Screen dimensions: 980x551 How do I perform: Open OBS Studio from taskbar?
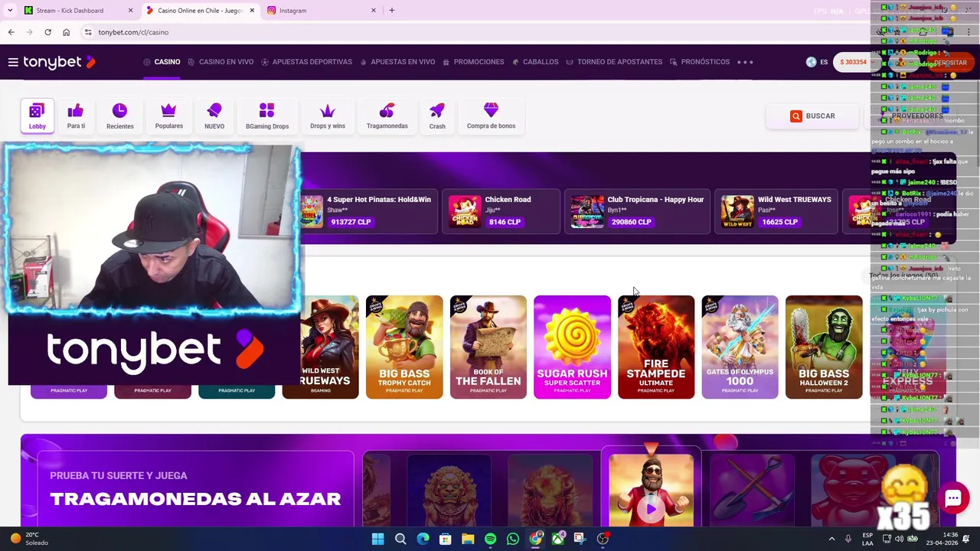point(603,539)
